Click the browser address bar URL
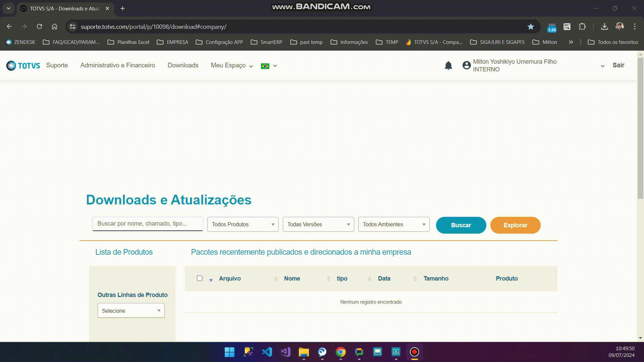 click(x=154, y=26)
